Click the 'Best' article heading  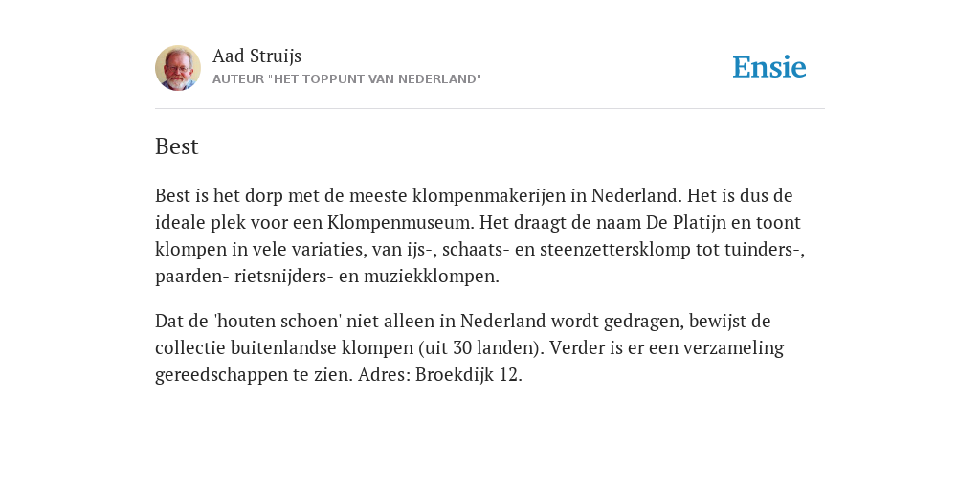click(x=177, y=146)
